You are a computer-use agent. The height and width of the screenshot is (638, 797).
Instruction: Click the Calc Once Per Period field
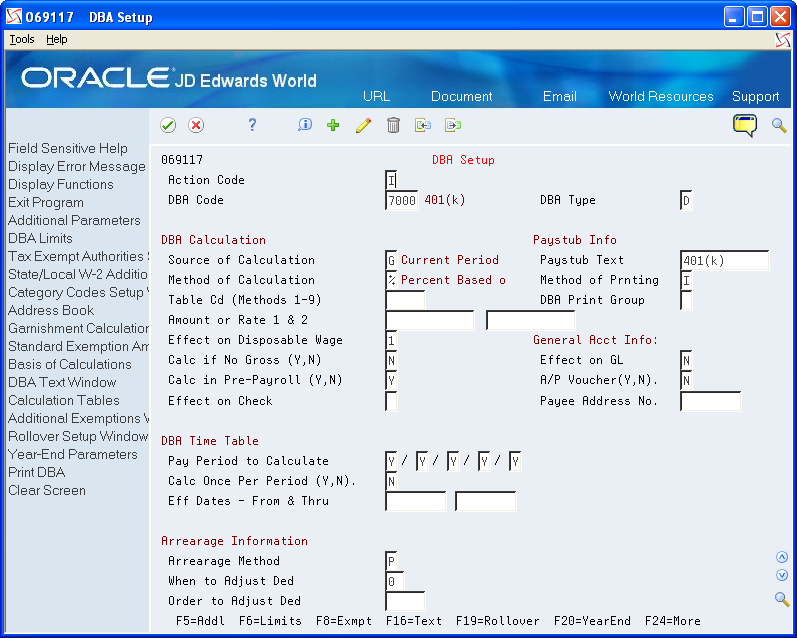(x=391, y=481)
